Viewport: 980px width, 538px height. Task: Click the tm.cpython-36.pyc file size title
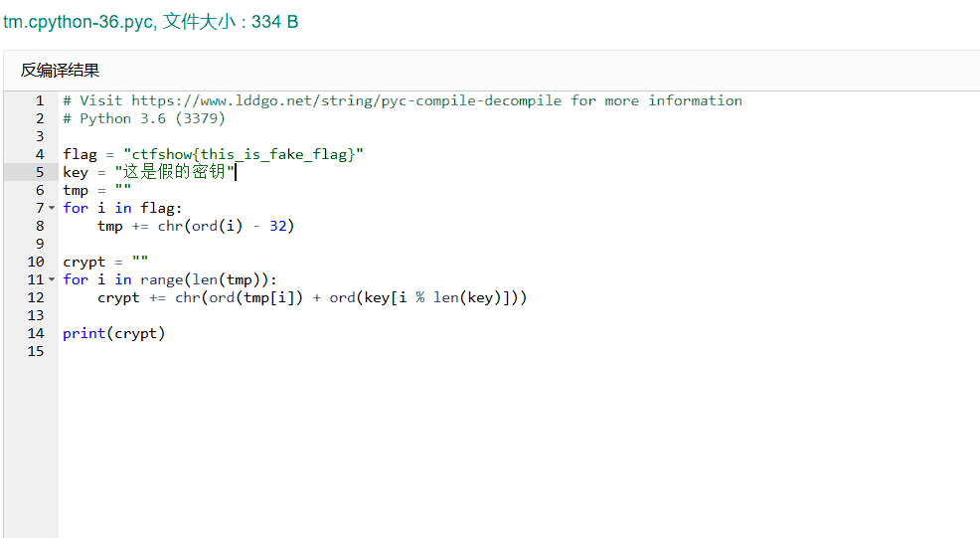click(151, 22)
